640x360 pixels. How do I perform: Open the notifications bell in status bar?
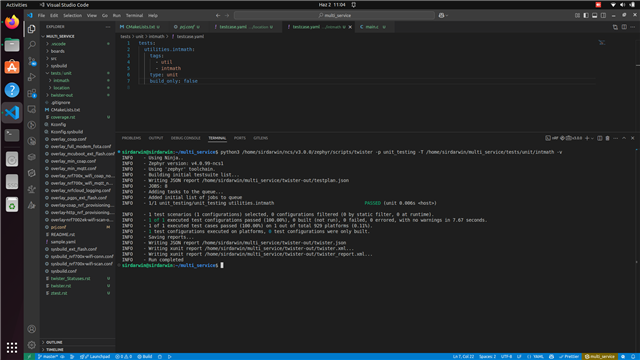pyautogui.click(x=633, y=357)
